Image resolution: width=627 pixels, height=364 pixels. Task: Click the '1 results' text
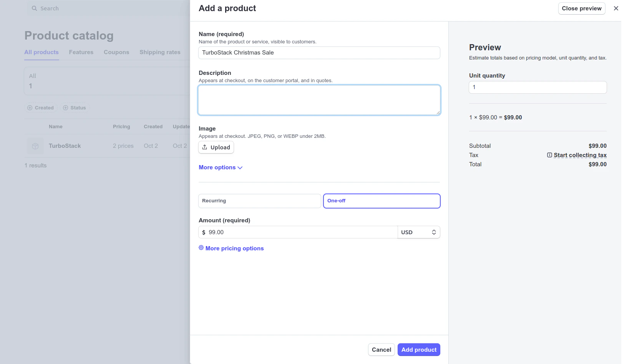(36, 165)
